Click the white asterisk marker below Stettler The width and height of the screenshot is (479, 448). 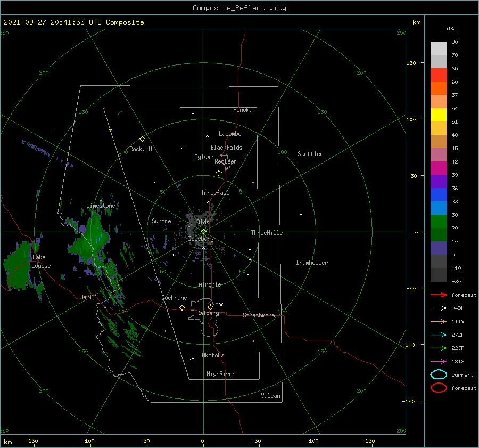pyautogui.click(x=253, y=183)
